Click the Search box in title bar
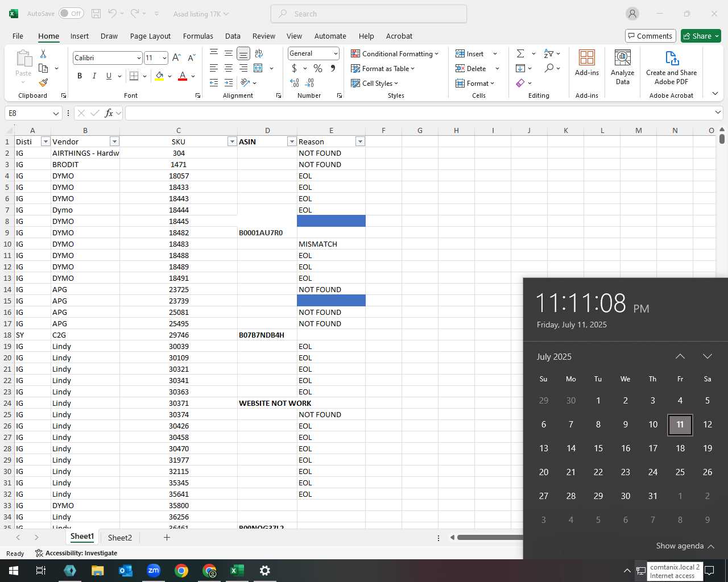Image resolution: width=728 pixels, height=582 pixels. pyautogui.click(x=369, y=14)
